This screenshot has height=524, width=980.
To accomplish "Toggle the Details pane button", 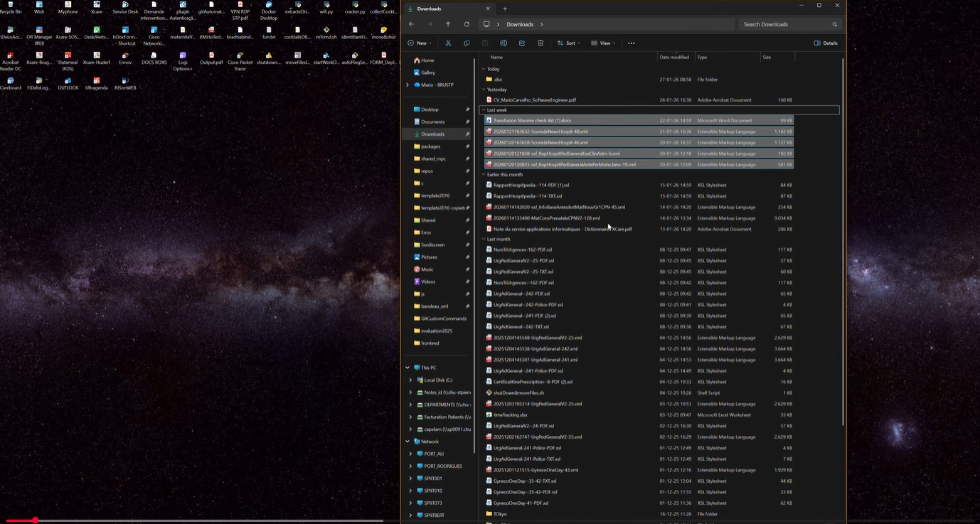I will (x=826, y=43).
